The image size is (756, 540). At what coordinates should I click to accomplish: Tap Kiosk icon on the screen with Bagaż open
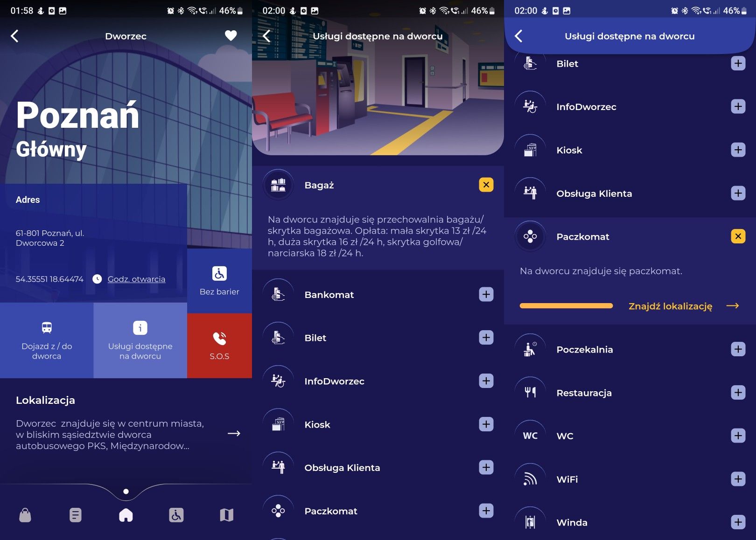[x=278, y=424]
